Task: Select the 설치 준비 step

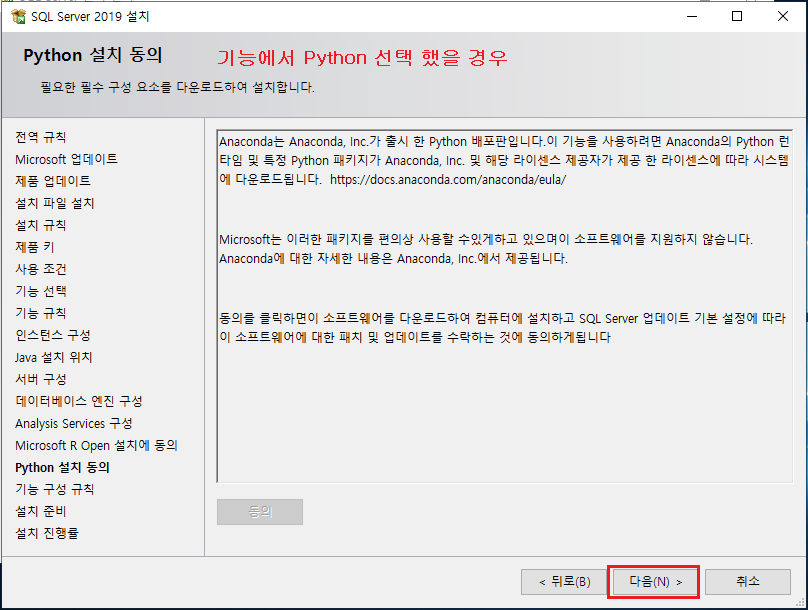Action: point(41,512)
